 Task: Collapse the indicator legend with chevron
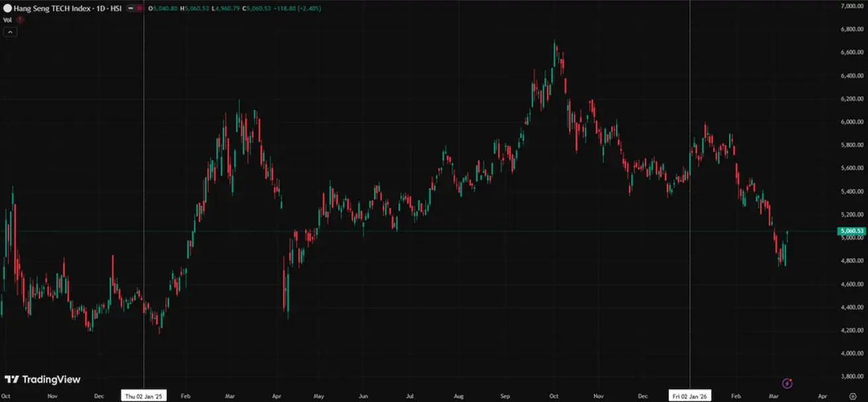click(x=10, y=32)
